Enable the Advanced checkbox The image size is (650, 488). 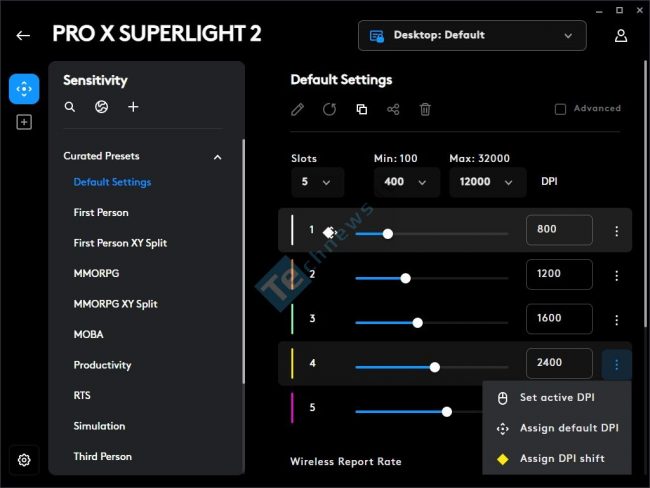560,109
